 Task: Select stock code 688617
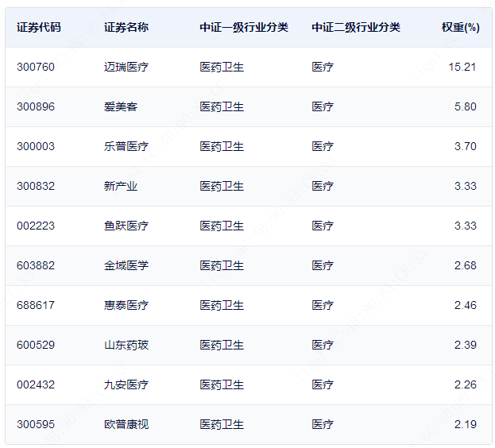[x=35, y=305]
